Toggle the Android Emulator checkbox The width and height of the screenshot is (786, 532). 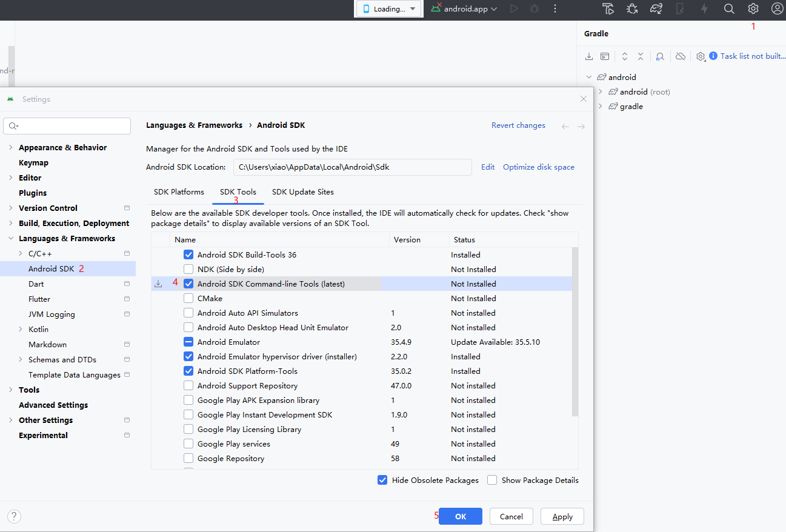coord(188,342)
